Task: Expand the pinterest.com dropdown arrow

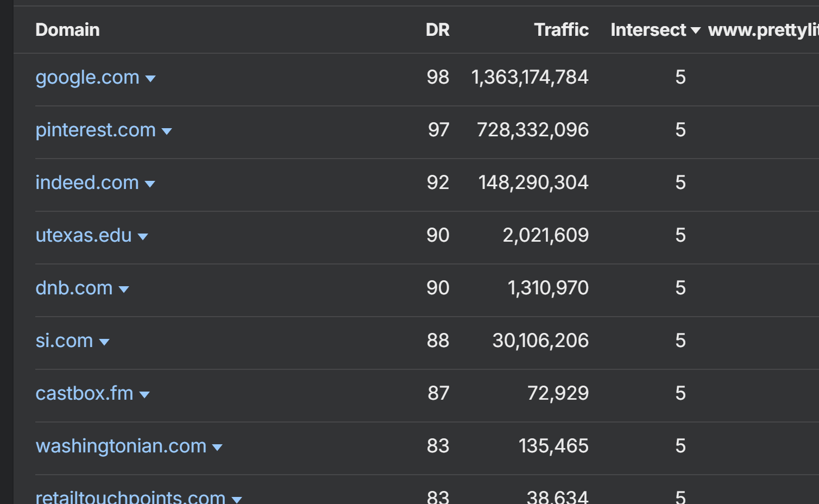Action: click(167, 132)
